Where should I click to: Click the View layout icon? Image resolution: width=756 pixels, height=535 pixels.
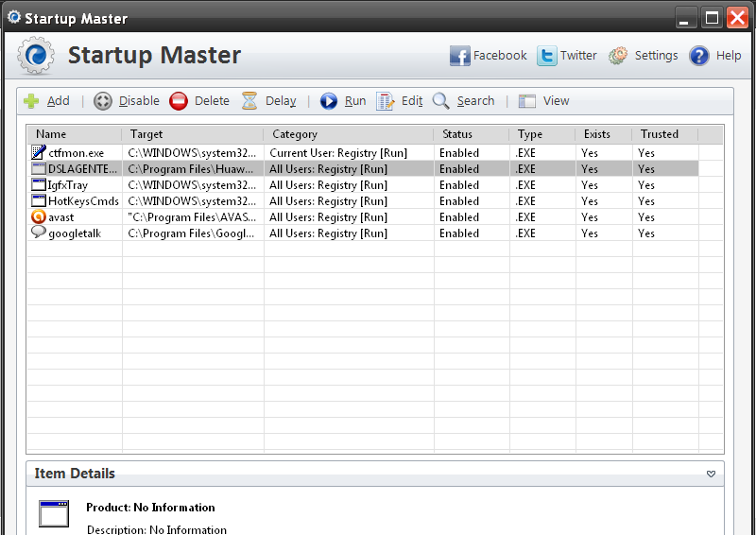[526, 101]
